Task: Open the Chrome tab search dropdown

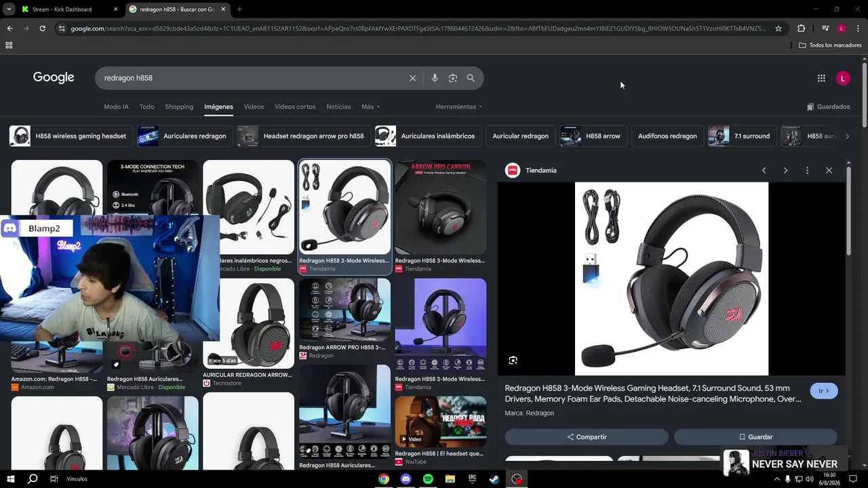Action: click(9, 9)
